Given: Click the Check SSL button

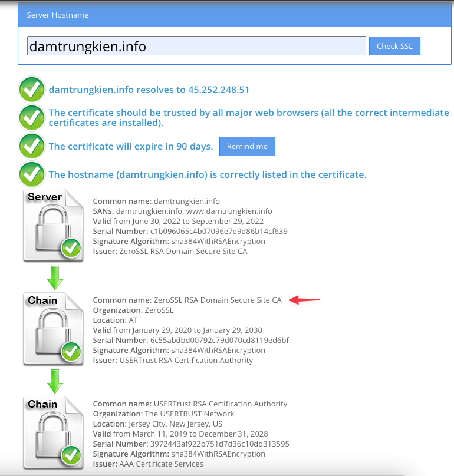Looking at the screenshot, I should (394, 46).
